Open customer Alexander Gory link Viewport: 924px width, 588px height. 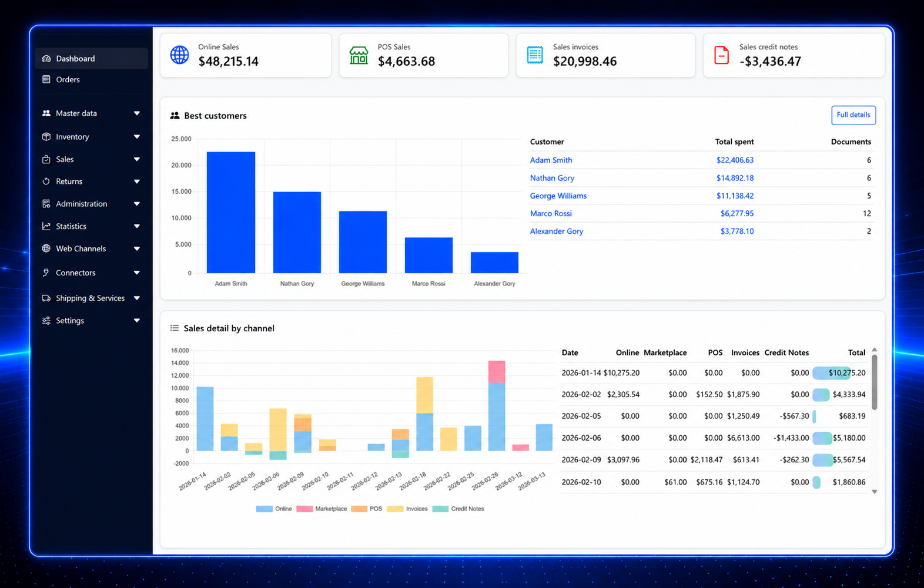click(x=557, y=231)
